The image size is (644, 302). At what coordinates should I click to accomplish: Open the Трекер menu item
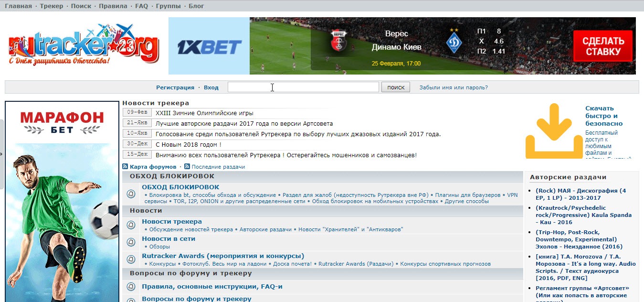[52, 6]
